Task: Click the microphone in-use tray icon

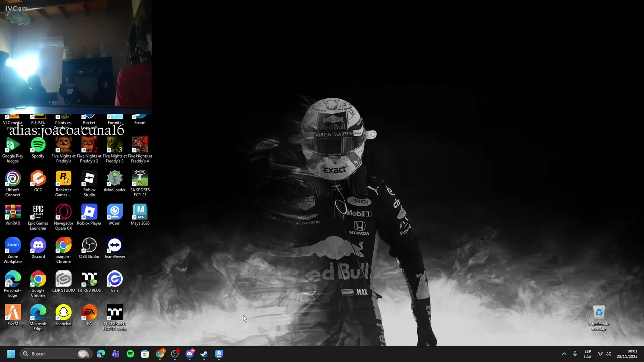Action: (x=575, y=354)
